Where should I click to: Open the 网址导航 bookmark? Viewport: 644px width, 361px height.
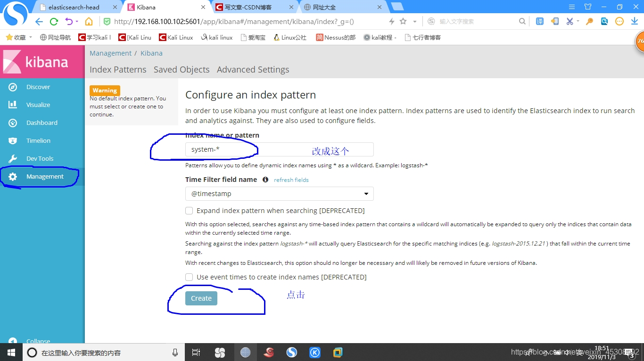point(55,37)
